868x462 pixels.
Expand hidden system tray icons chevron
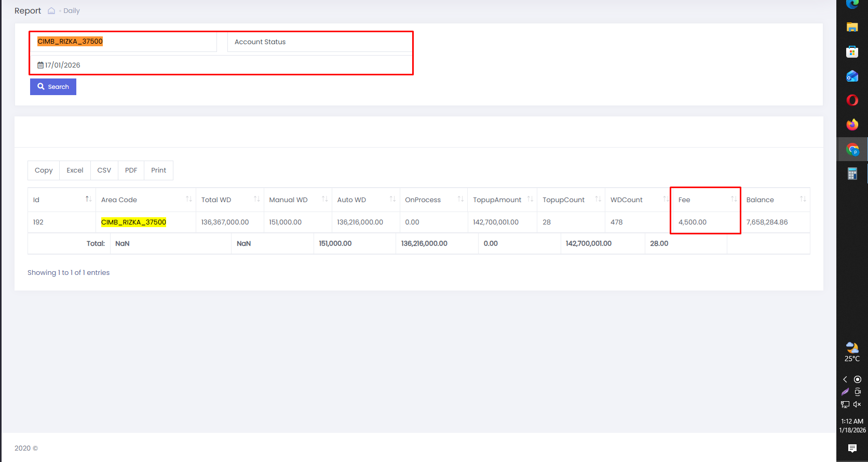coord(845,379)
